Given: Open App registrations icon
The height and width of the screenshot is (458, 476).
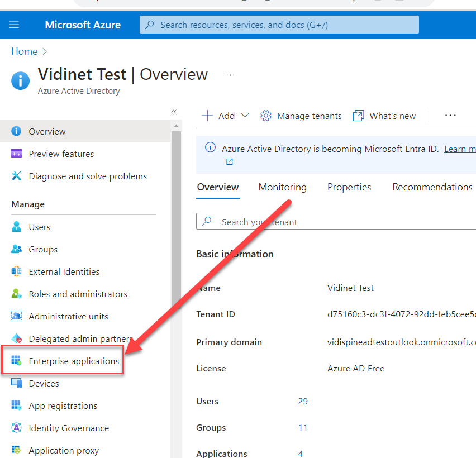Looking at the screenshot, I should point(17,405).
